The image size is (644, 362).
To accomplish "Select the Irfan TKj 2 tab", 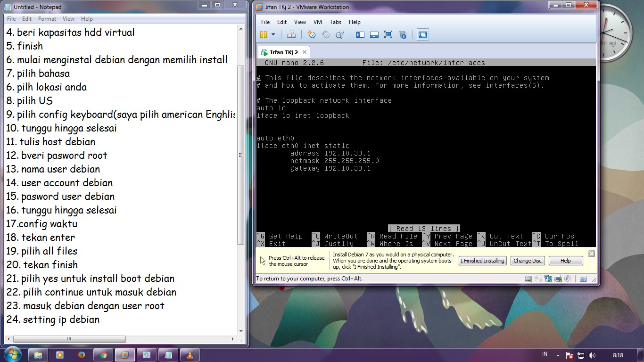I will pos(284,52).
